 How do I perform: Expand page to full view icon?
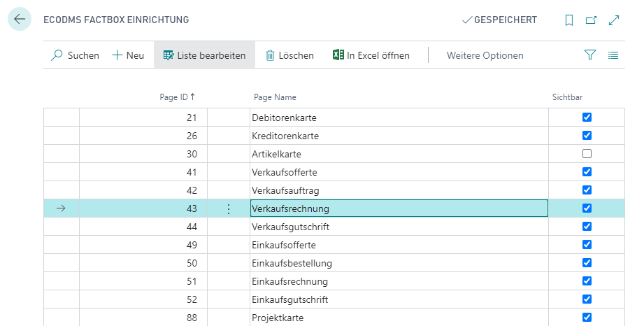pyautogui.click(x=614, y=20)
